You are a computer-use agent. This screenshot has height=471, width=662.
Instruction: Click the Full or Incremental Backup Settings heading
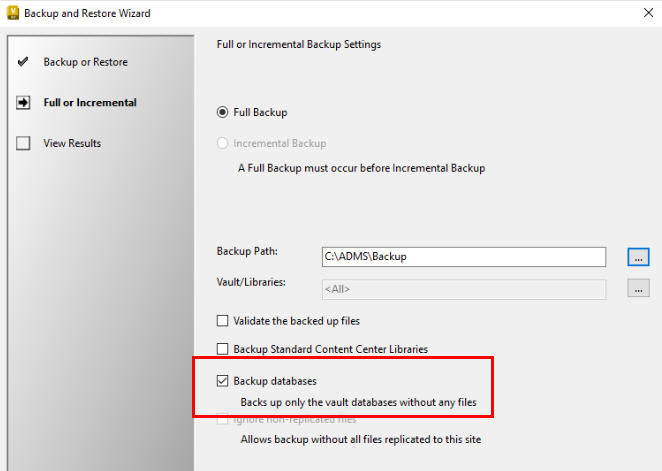click(x=299, y=44)
